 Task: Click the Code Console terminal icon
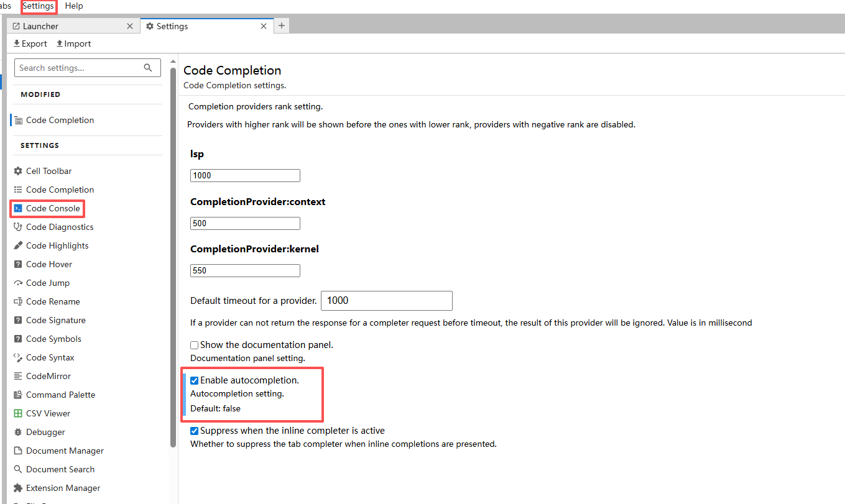pos(18,208)
